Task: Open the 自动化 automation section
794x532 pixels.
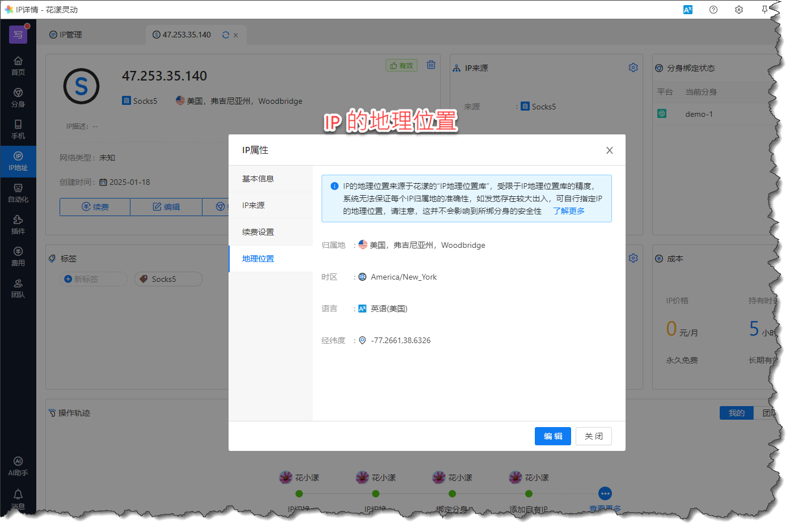Action: pyautogui.click(x=18, y=192)
